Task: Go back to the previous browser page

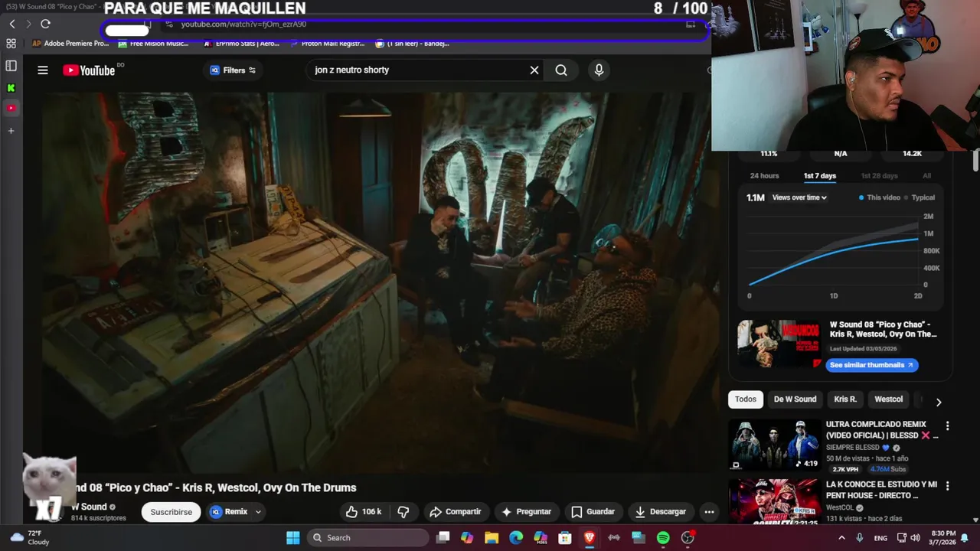Action: coord(12,24)
